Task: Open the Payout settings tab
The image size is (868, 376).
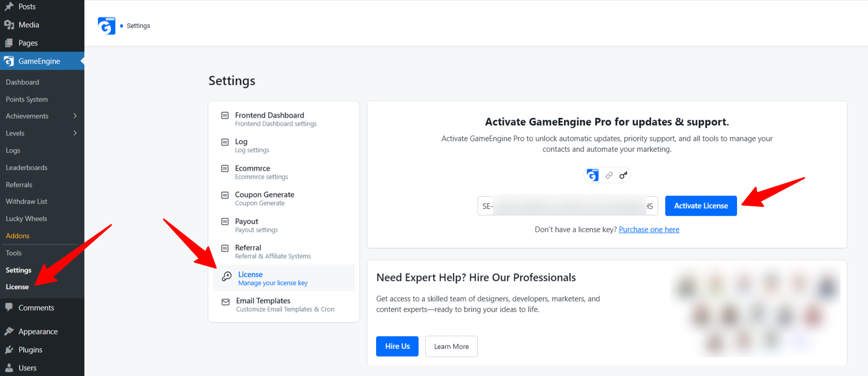Action: pos(284,225)
